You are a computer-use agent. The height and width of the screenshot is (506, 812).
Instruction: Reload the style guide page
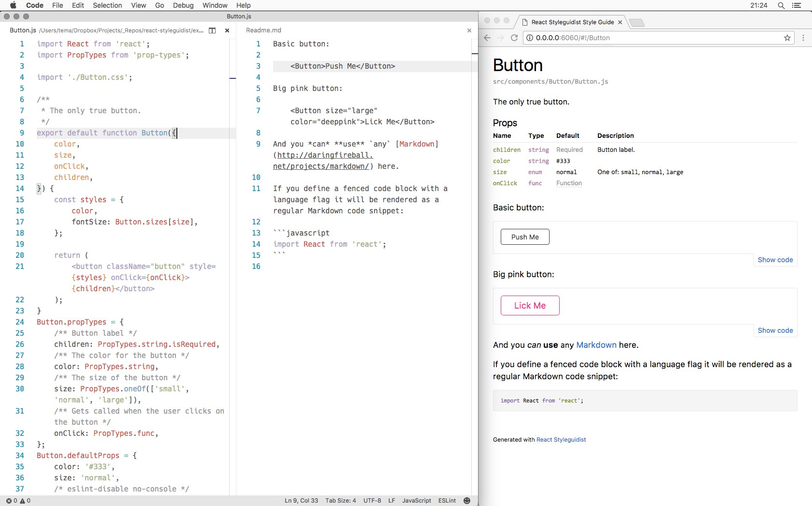tap(514, 38)
